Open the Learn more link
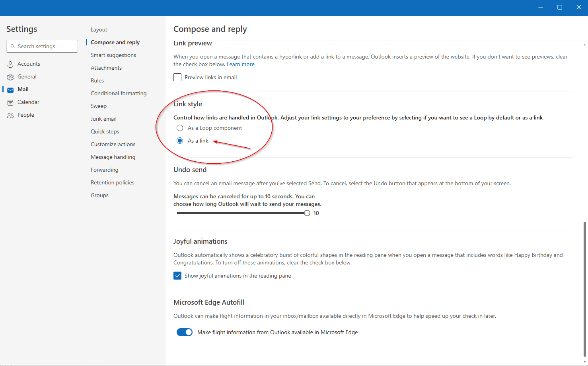The image size is (588, 366). pyautogui.click(x=241, y=64)
